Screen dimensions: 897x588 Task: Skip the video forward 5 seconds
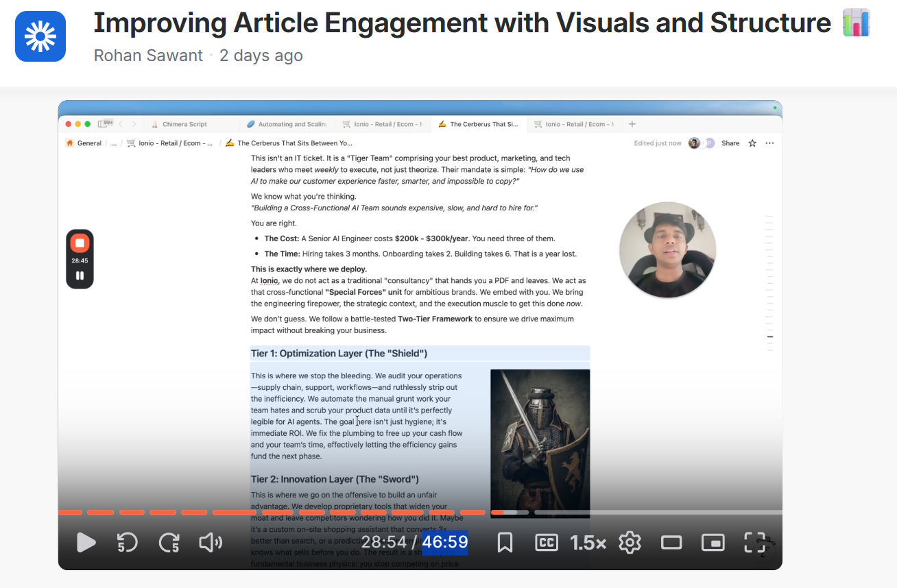click(169, 542)
